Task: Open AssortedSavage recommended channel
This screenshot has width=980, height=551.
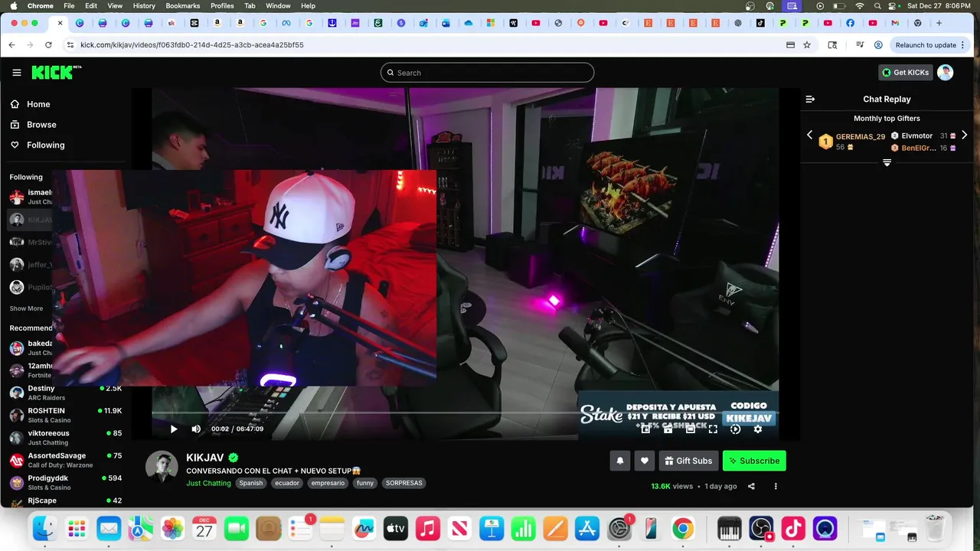Action: coord(65,460)
